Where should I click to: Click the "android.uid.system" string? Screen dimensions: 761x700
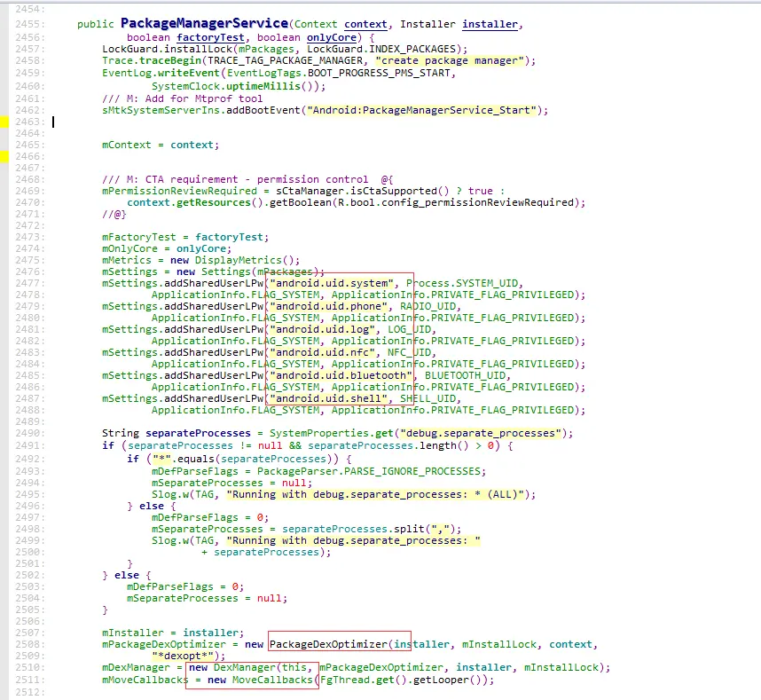[x=332, y=283]
